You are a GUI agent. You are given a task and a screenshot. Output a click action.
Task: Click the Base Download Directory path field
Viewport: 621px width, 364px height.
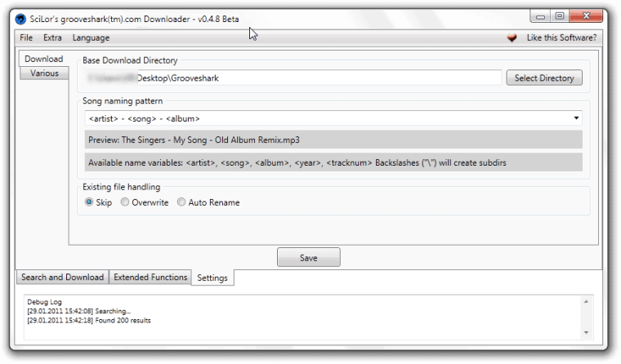[293, 78]
